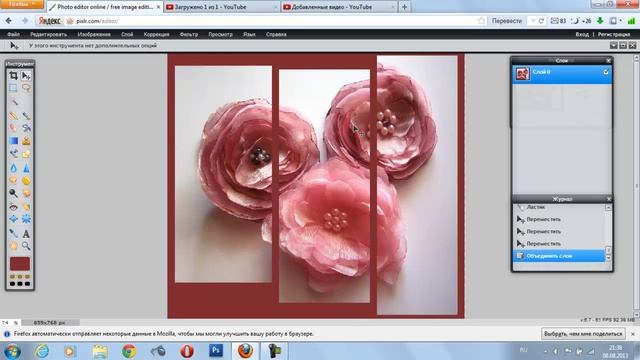Click the zoom percentage field
Screen dimensions: 640x360
pos(9,322)
